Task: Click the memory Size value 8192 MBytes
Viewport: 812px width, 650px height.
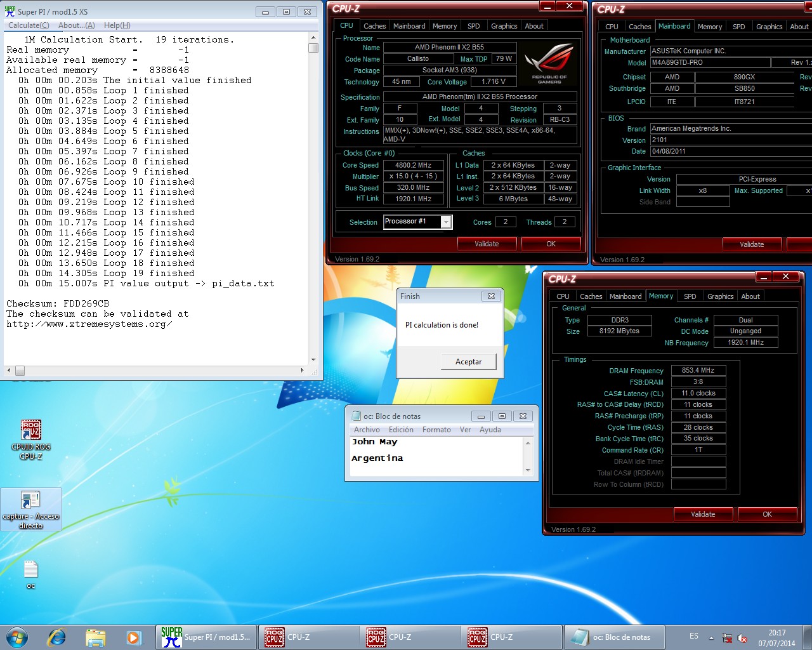Action: (x=619, y=331)
